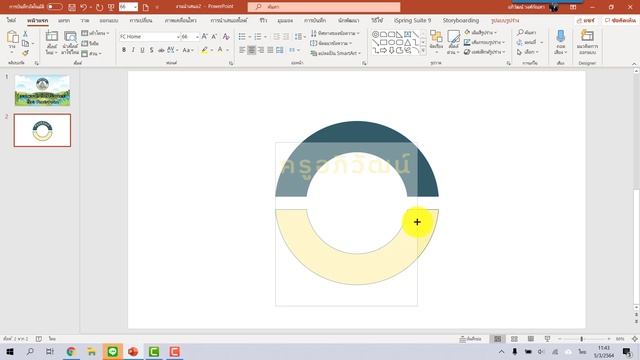The width and height of the screenshot is (640, 360).
Task: Open the Line Spacing dropdown
Action: coord(300,37)
